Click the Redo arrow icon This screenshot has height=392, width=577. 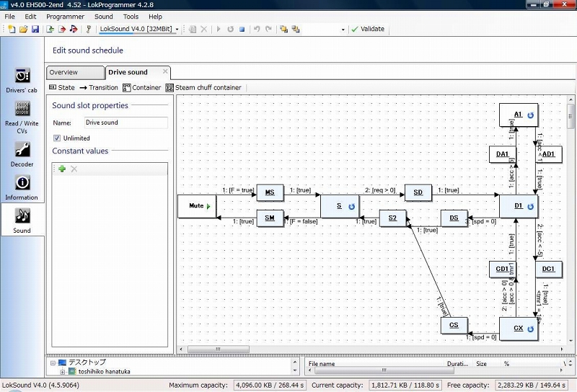pyautogui.click(x=268, y=29)
